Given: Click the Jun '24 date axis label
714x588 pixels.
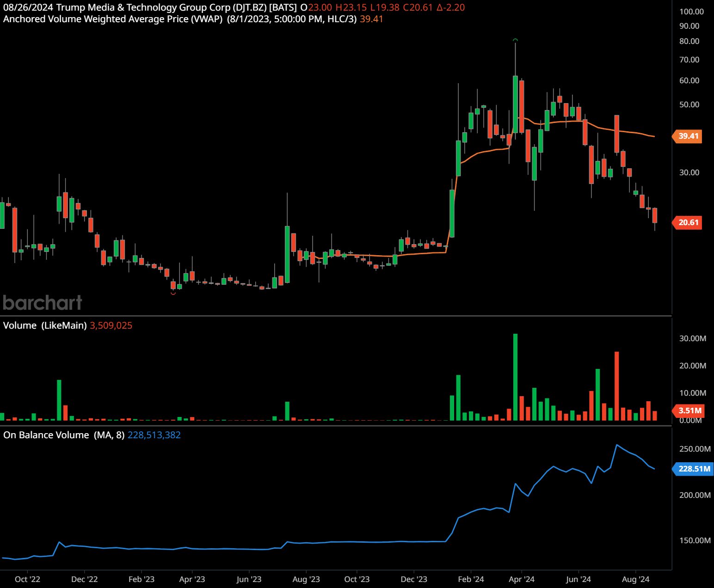Looking at the screenshot, I should pyautogui.click(x=579, y=579).
